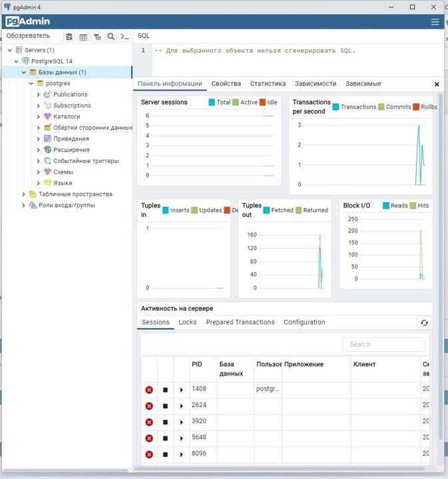This screenshot has height=479, width=448.
Task: Collapse the PostgreSQL 14 server node
Action: pyautogui.click(x=16, y=61)
